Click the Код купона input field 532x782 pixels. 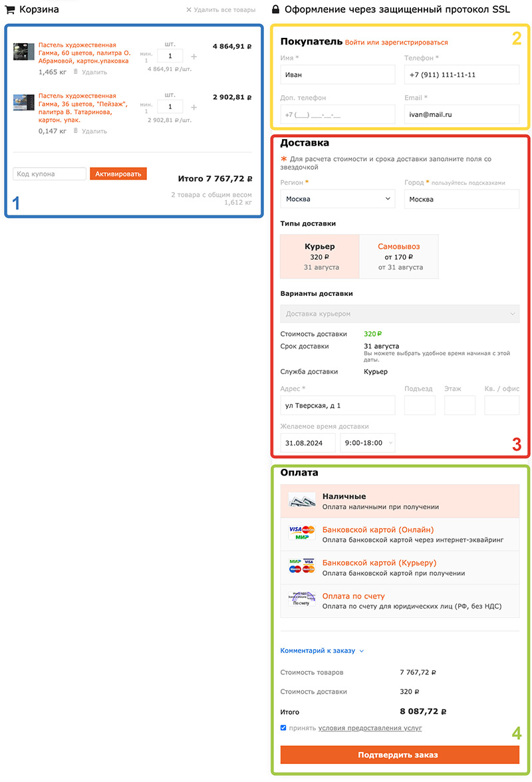pyautogui.click(x=50, y=174)
